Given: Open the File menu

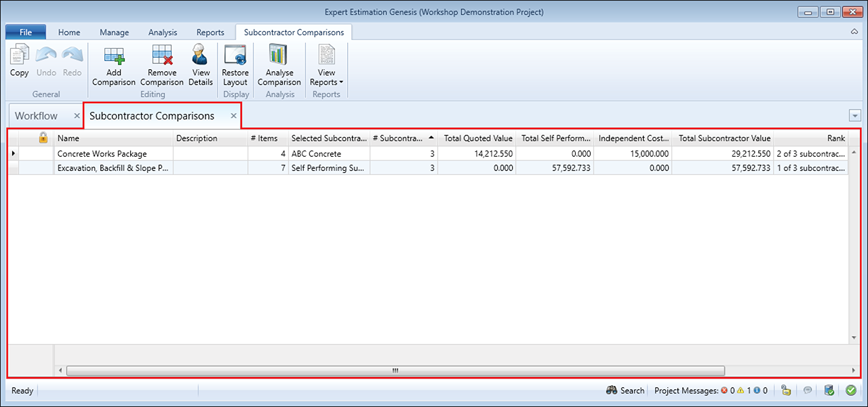Looking at the screenshot, I should coord(26,32).
